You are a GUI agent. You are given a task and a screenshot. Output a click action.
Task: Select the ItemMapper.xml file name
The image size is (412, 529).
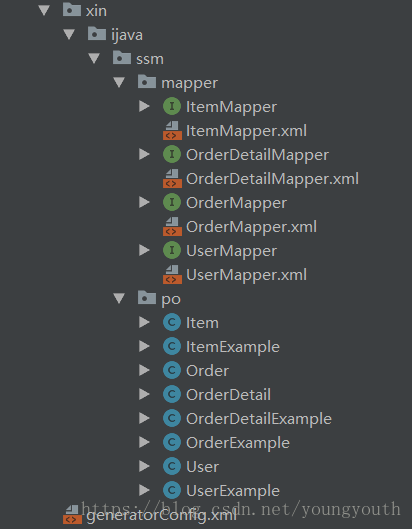click(246, 131)
